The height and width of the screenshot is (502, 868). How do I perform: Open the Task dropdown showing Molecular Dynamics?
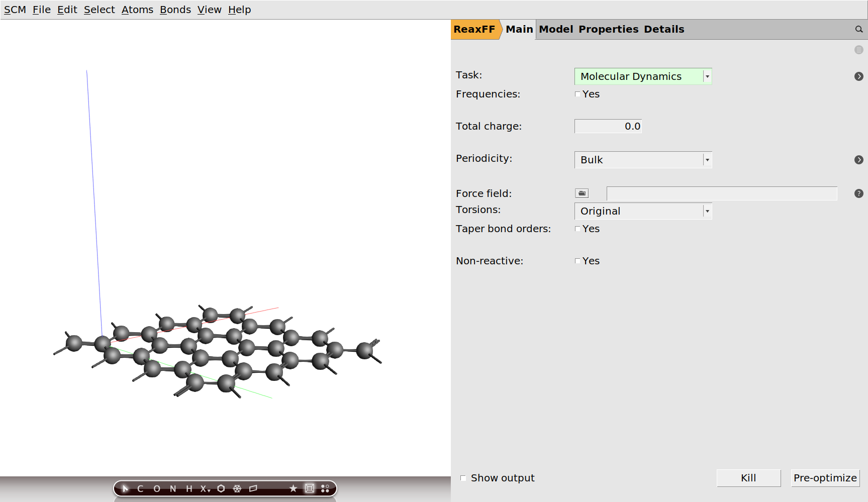coord(707,76)
